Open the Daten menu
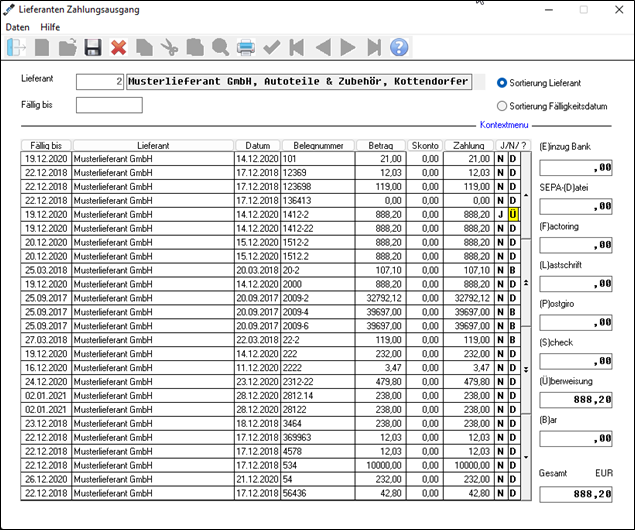 (17, 27)
